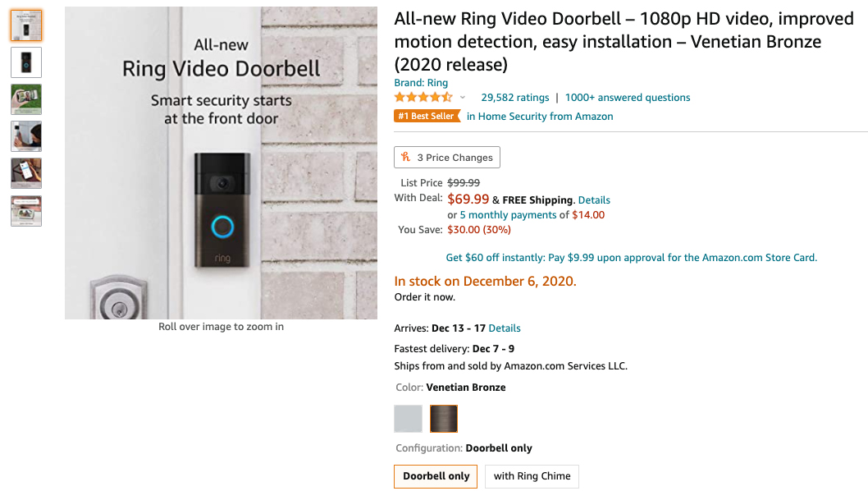Click the Honey icon in Price Changes
Screen dimensions: 868x491
point(405,157)
